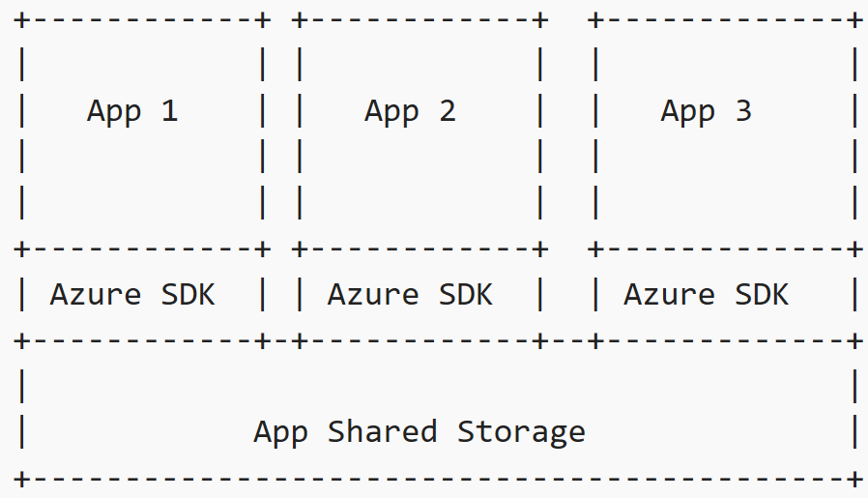The width and height of the screenshot is (868, 498).
Task: Select the word SDK beneath App 2
Action: (465, 294)
